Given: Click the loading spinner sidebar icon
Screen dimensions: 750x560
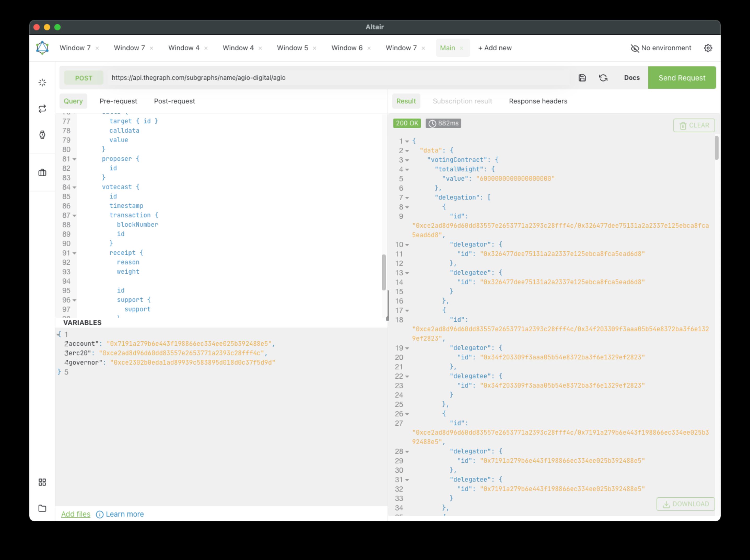Looking at the screenshot, I should 42,82.
